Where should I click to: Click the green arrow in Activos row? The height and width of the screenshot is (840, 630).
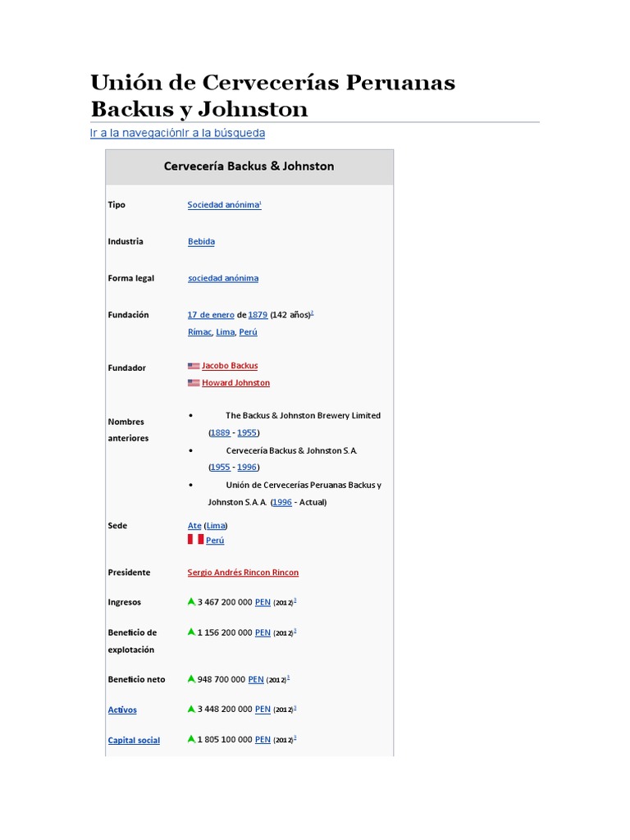tap(191, 709)
